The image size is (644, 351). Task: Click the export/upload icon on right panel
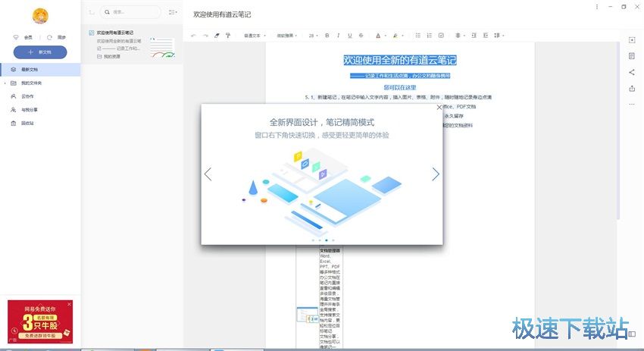pos(632,89)
